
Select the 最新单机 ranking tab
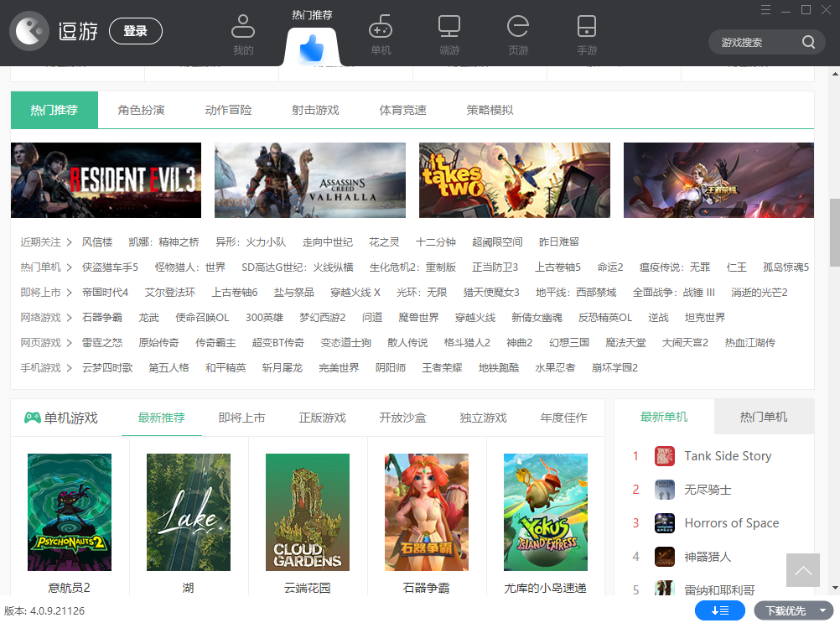tap(664, 417)
